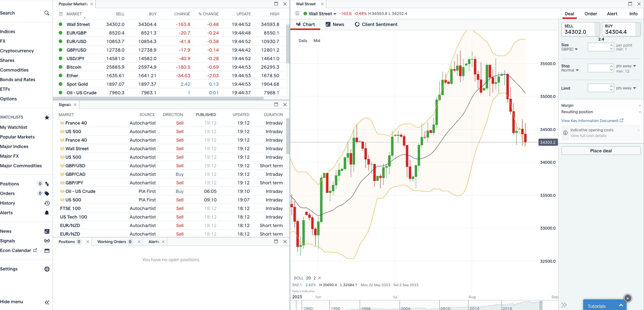Click the Stop field stepper arrows
The width and height of the screenshot is (644, 310).
(x=612, y=68)
